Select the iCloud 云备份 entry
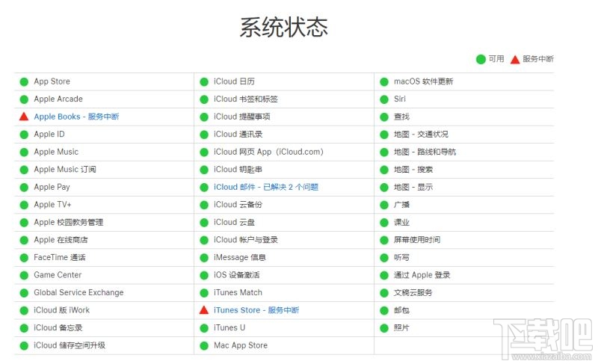Viewport: 598px width, 364px height. (238, 205)
